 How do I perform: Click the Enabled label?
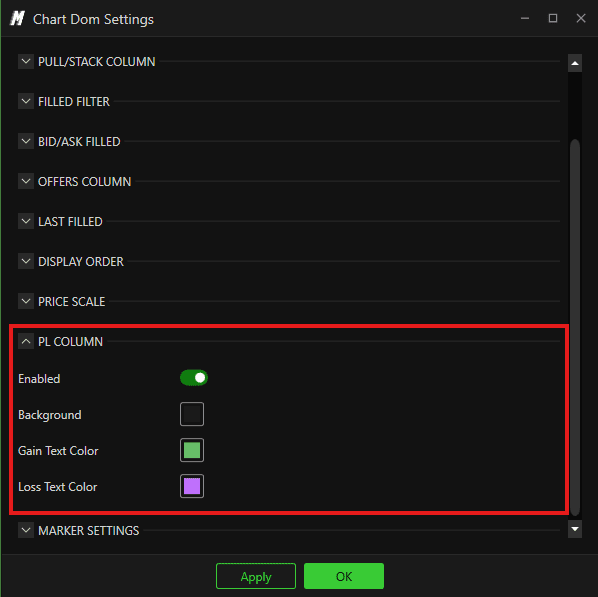pos(39,379)
